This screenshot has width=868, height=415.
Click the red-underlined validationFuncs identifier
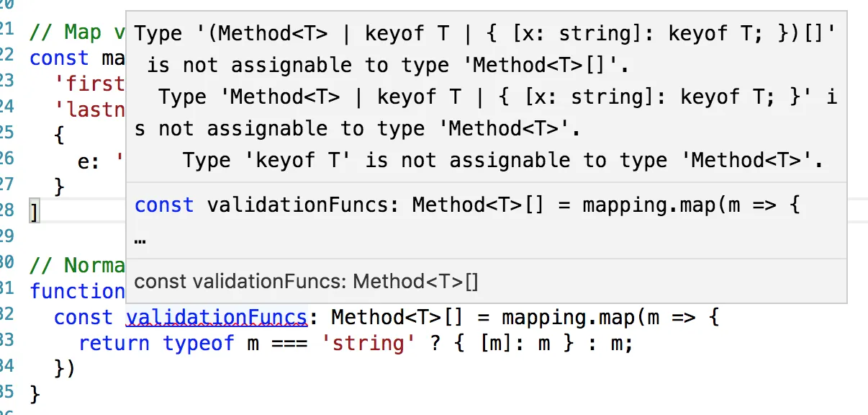click(217, 317)
